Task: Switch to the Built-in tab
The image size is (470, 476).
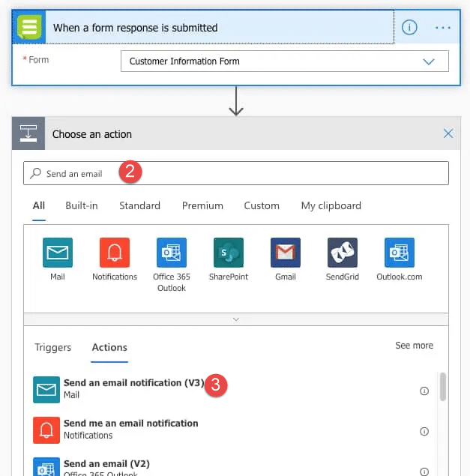Action: tap(82, 206)
